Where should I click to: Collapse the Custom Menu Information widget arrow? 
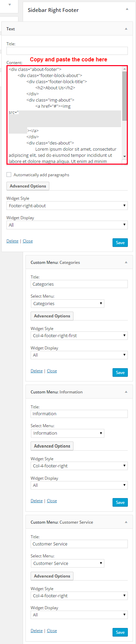(126, 392)
